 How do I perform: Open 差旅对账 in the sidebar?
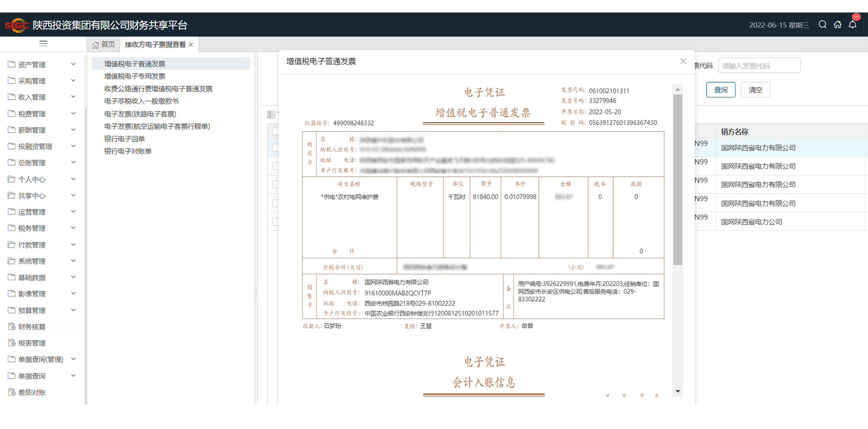pos(32,392)
